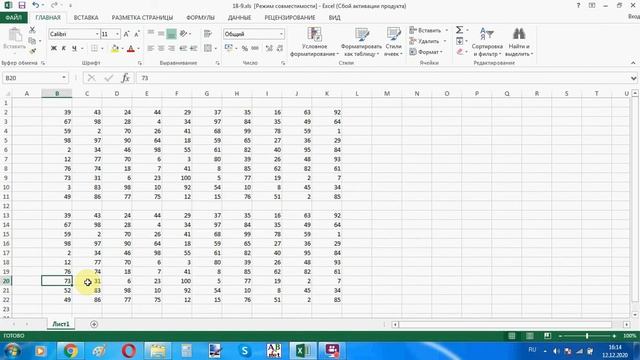
Task: Collapse the ribbon with the arrow
Action: tap(633, 63)
